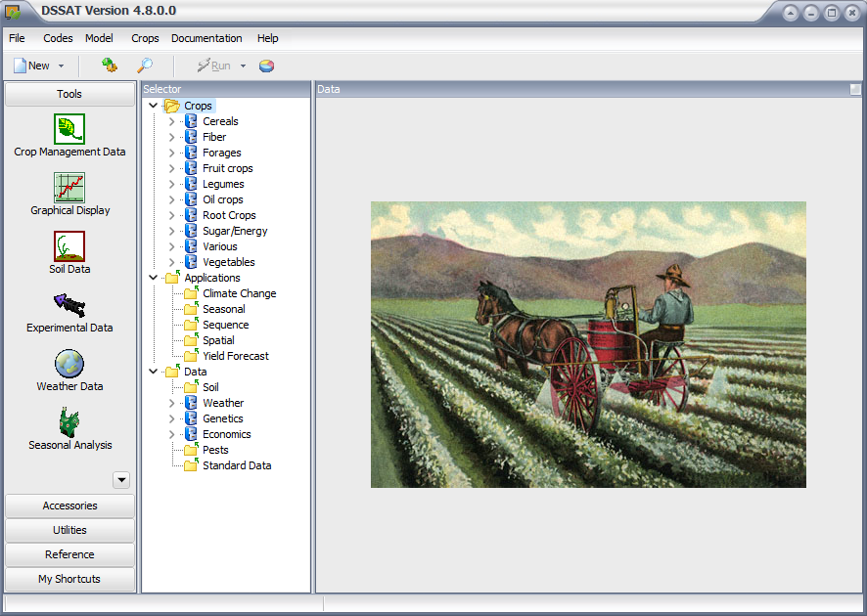Image resolution: width=867 pixels, height=616 pixels.
Task: Click the Cereals book icon
Action: (191, 121)
